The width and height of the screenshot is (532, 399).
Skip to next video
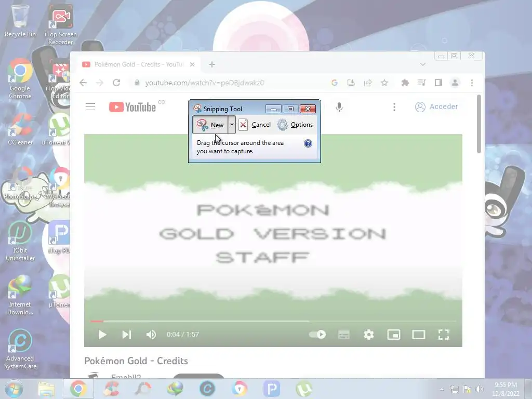[x=127, y=335]
